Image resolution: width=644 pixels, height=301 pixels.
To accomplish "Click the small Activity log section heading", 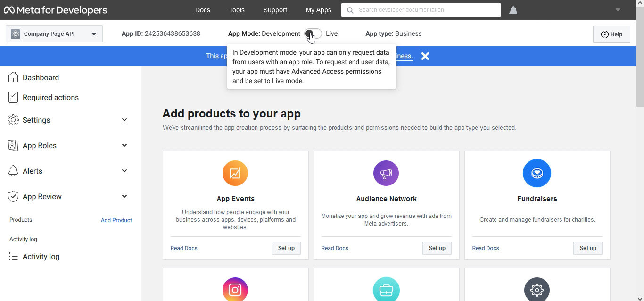I will coord(23,239).
